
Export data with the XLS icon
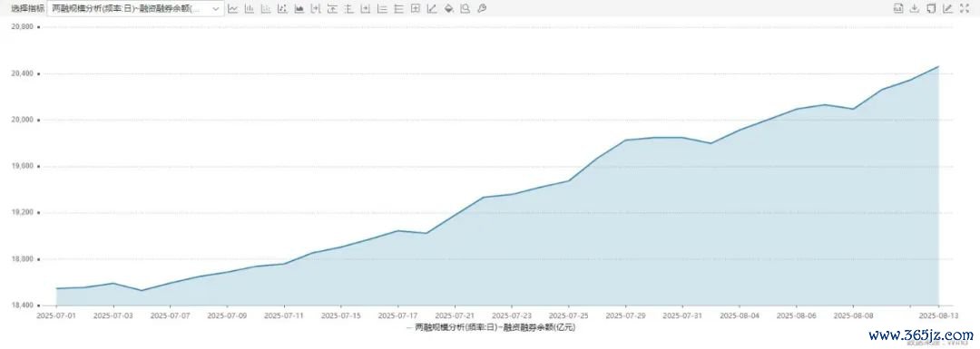tap(898, 8)
